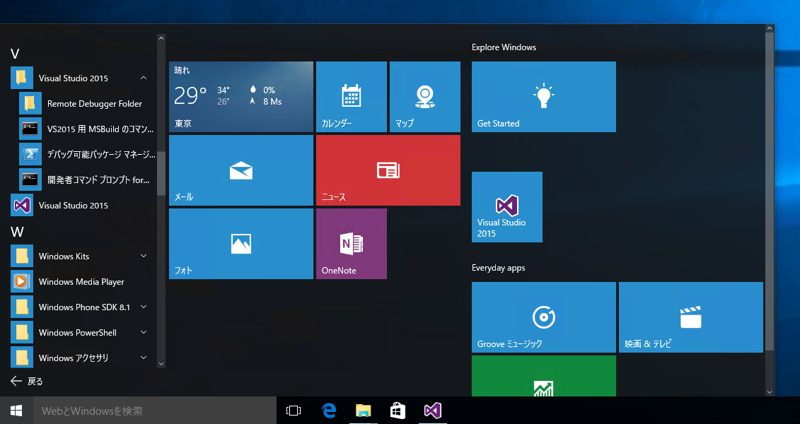Click the Explore Windows group title
Screen dimensions: 800x424
click(x=504, y=47)
